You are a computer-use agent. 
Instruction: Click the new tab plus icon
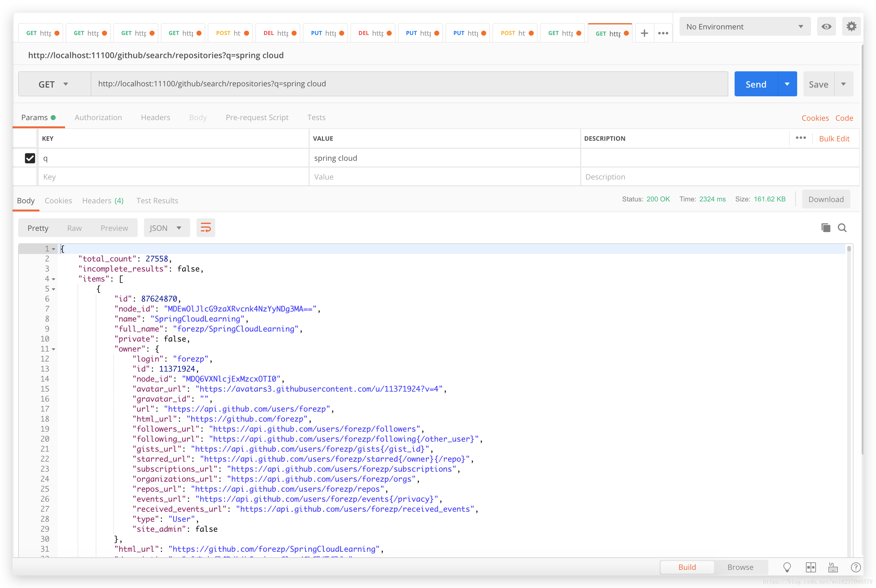click(644, 33)
